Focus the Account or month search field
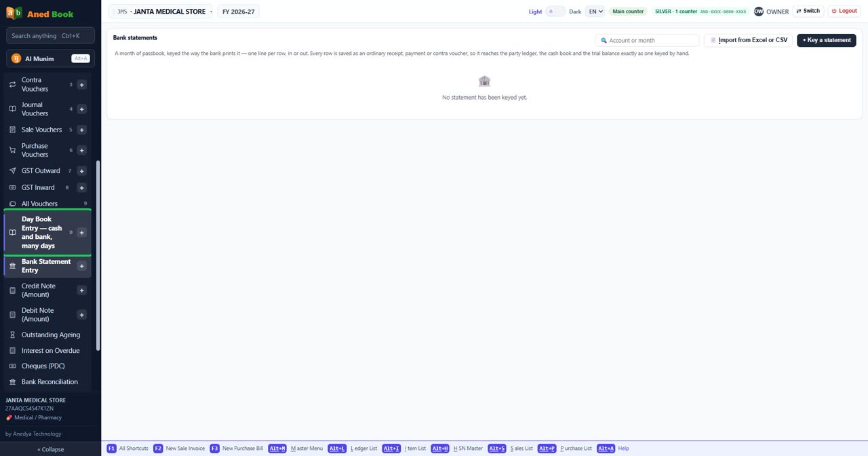 pyautogui.click(x=648, y=40)
